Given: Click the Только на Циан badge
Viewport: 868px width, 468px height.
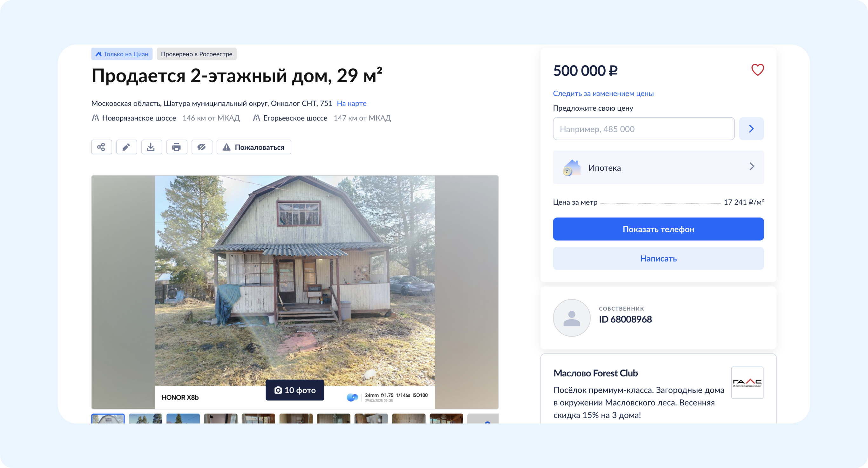Looking at the screenshot, I should coord(122,54).
